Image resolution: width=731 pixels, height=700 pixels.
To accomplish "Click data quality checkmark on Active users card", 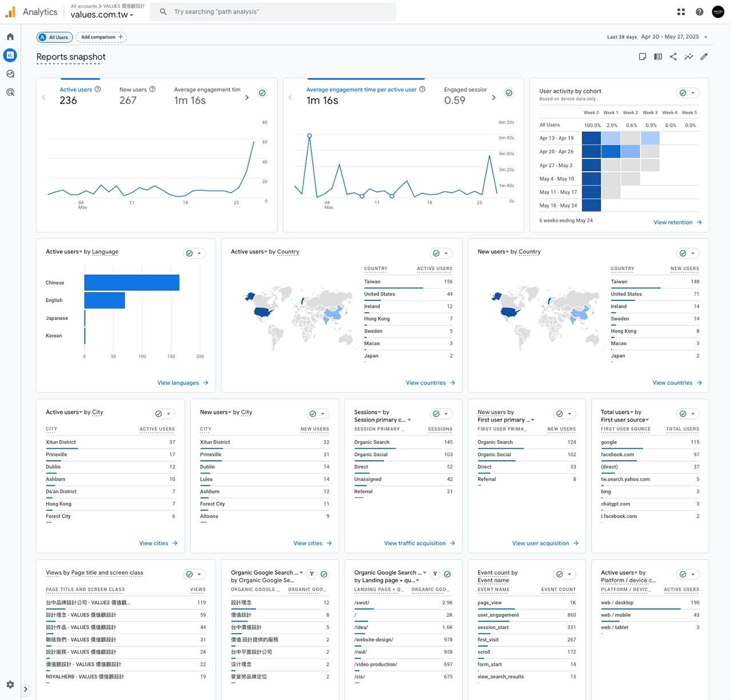I will click(x=262, y=93).
